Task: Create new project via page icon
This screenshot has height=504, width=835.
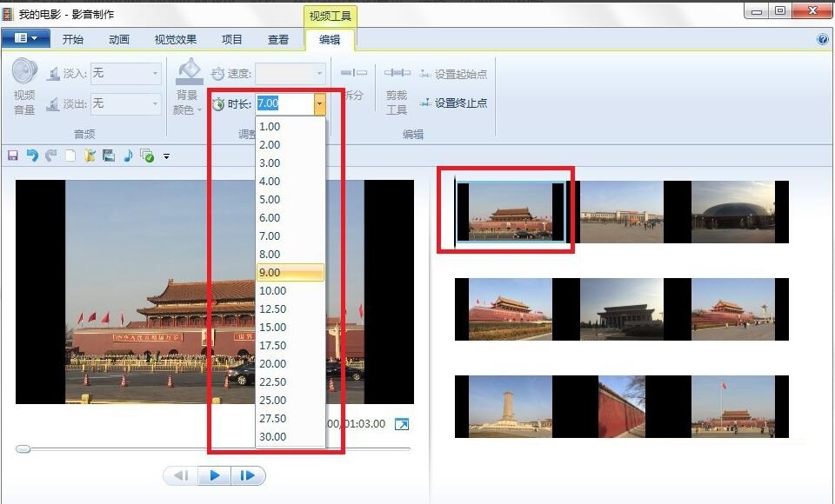Action: pyautogui.click(x=70, y=156)
